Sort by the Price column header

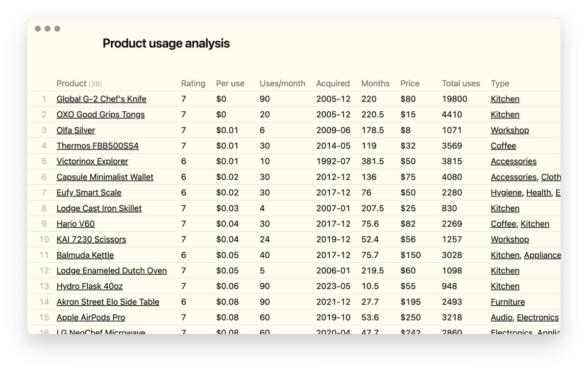[x=410, y=83]
